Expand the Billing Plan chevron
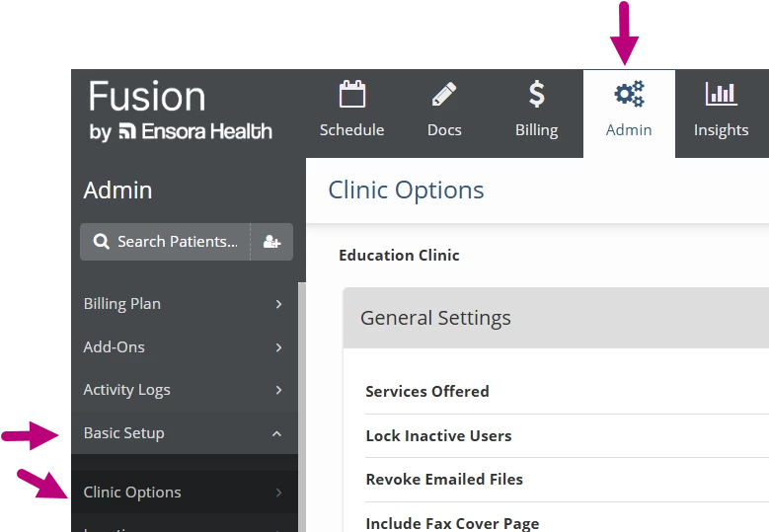The width and height of the screenshot is (769, 532). click(278, 304)
